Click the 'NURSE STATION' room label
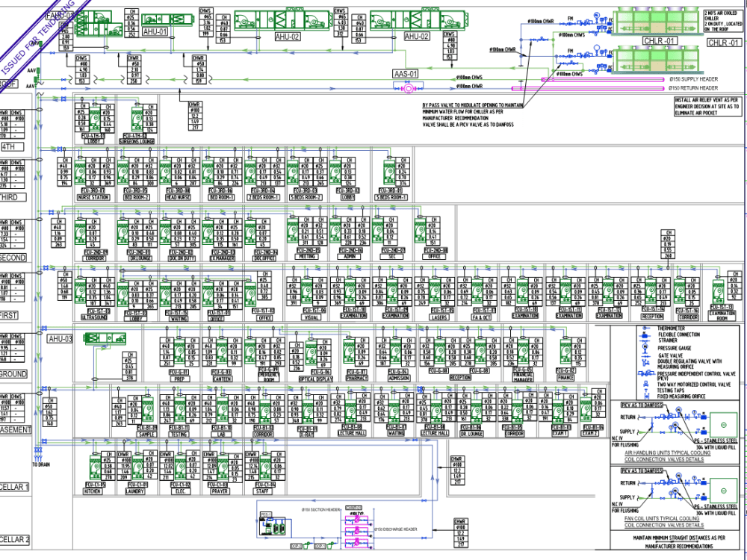747x560 pixels. pos(93,197)
